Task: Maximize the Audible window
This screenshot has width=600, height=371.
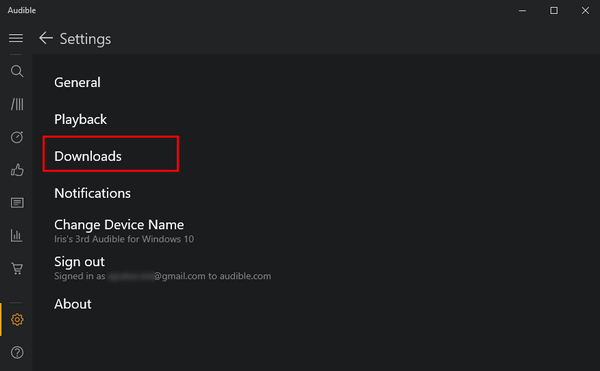Action: tap(554, 11)
